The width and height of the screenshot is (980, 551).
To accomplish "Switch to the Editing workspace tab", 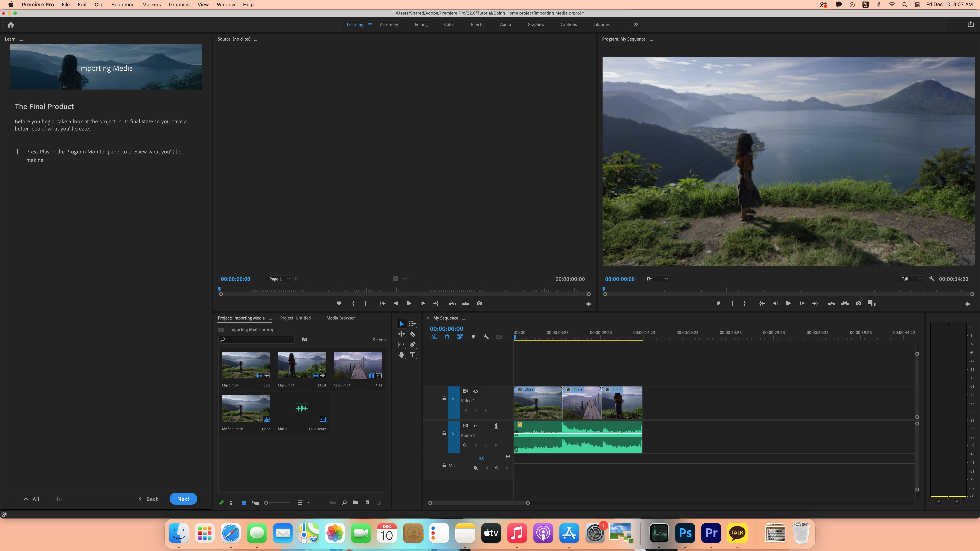I will (421, 25).
